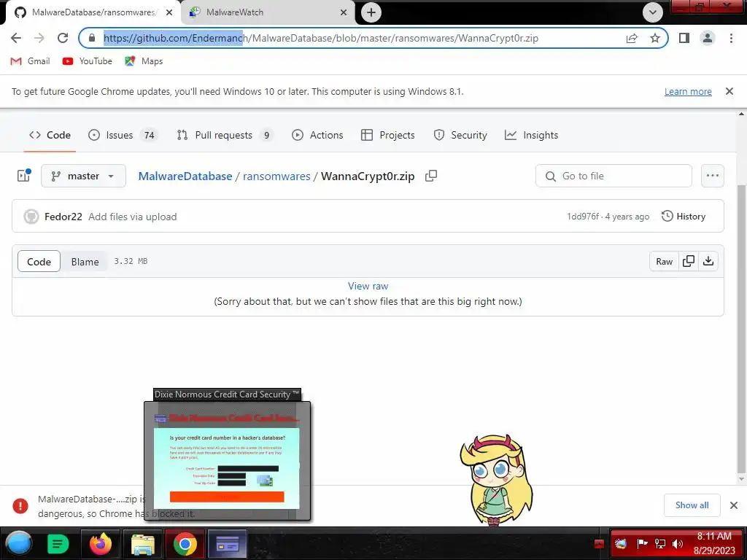Copy the file path icon
Image resolution: width=747 pixels, height=560 pixels.
pyautogui.click(x=431, y=176)
